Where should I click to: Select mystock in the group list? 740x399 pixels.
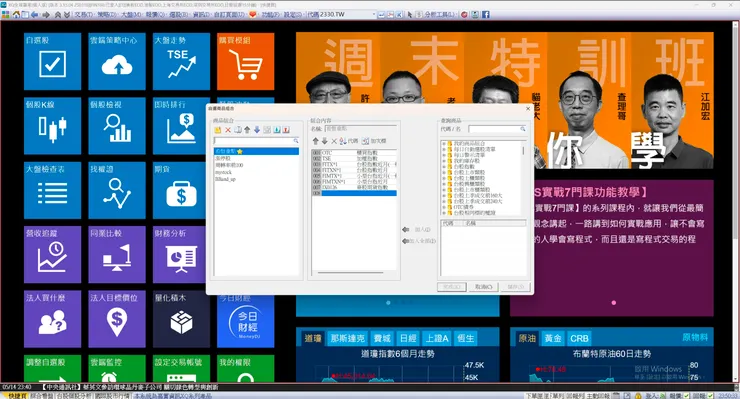(224, 172)
